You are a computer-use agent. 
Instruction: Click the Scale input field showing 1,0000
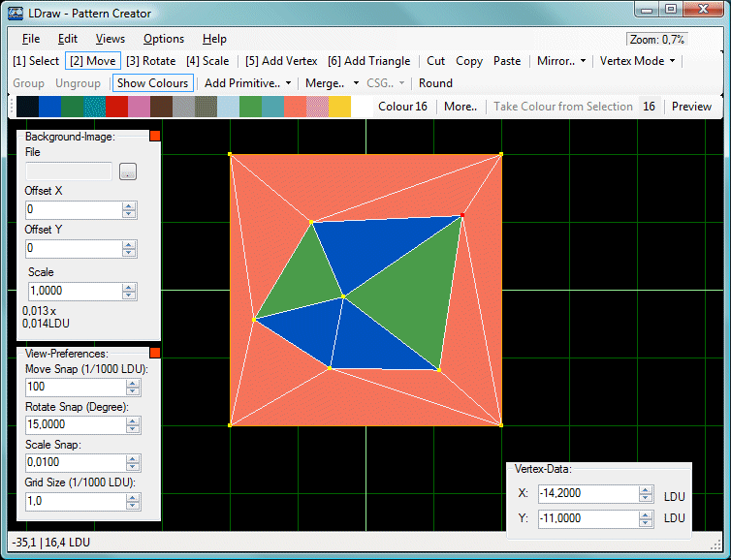(75, 292)
